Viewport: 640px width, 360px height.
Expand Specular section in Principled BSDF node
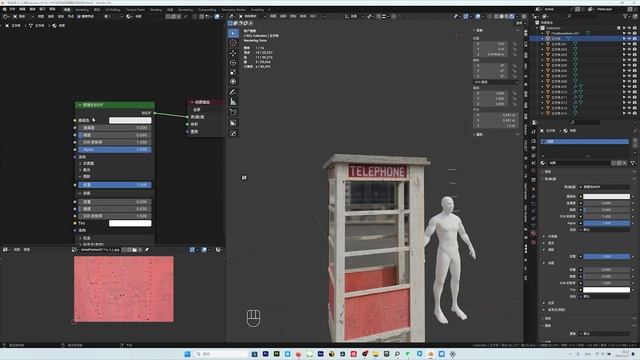80,170
